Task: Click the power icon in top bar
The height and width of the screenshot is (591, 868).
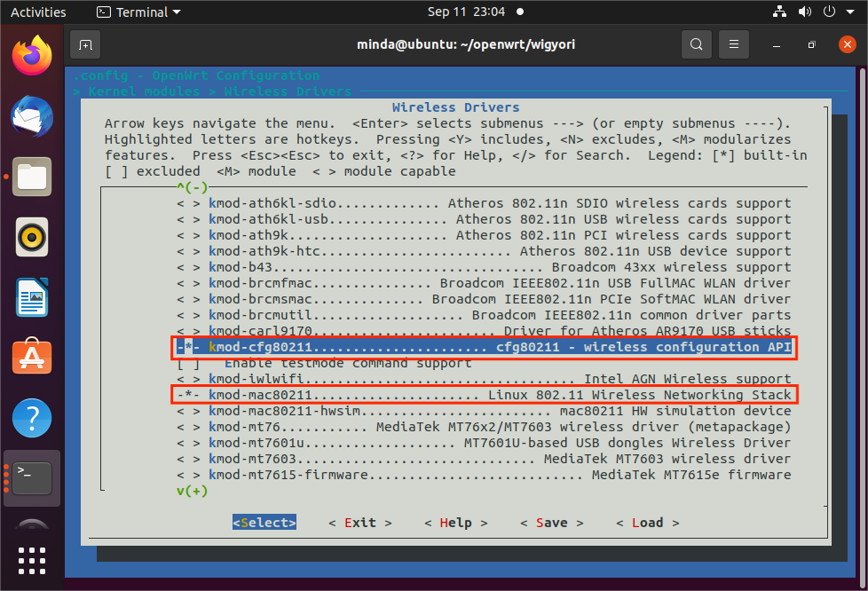Action: pos(829,12)
